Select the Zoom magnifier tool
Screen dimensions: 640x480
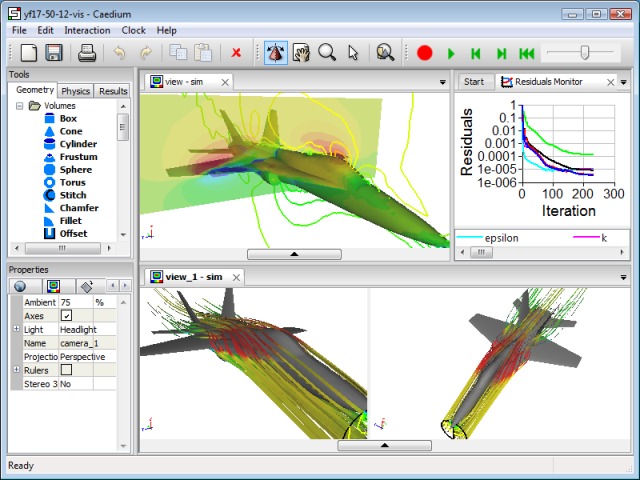click(x=327, y=53)
